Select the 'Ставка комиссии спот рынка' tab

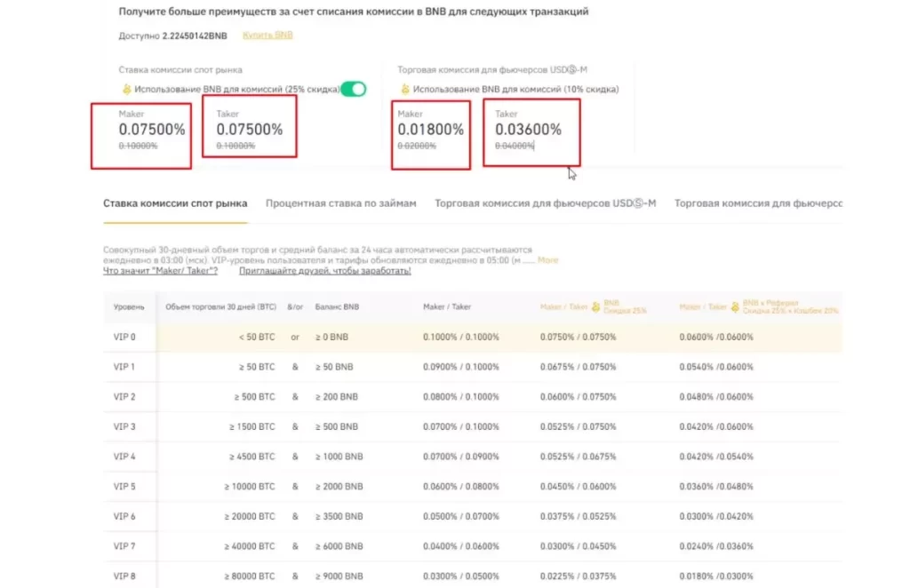(174, 203)
